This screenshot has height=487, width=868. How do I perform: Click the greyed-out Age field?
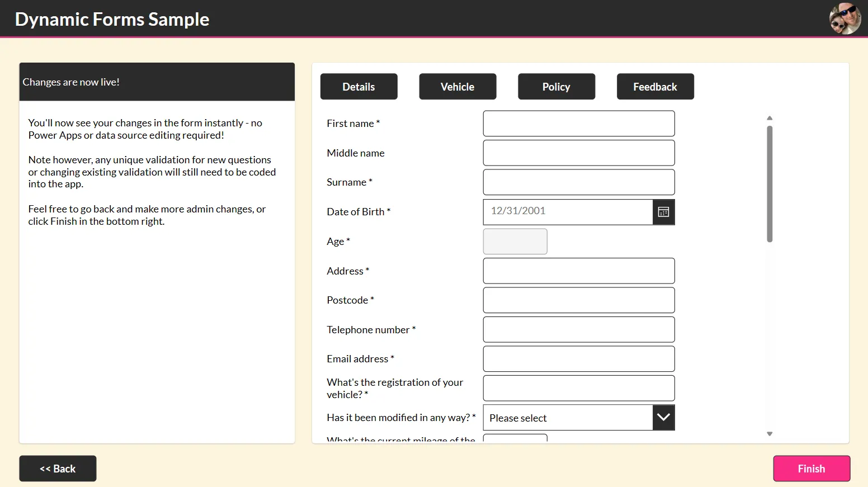click(x=515, y=242)
